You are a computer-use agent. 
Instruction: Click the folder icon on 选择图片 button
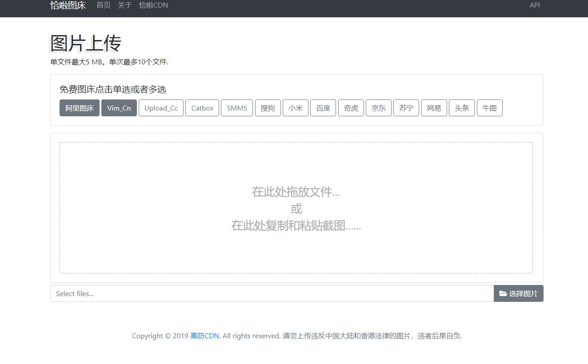tap(503, 293)
